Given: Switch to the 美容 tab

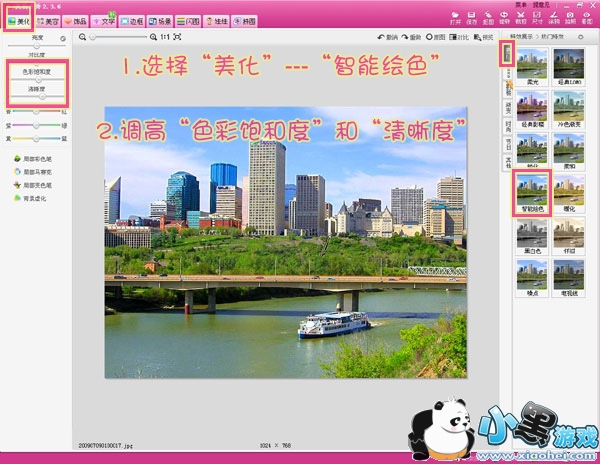Looking at the screenshot, I should click(x=48, y=21).
